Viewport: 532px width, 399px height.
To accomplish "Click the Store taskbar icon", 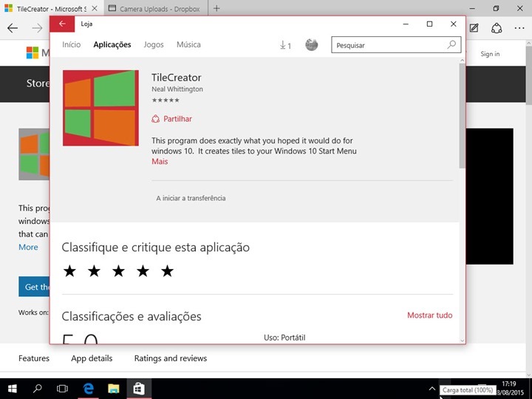I will [x=139, y=389].
